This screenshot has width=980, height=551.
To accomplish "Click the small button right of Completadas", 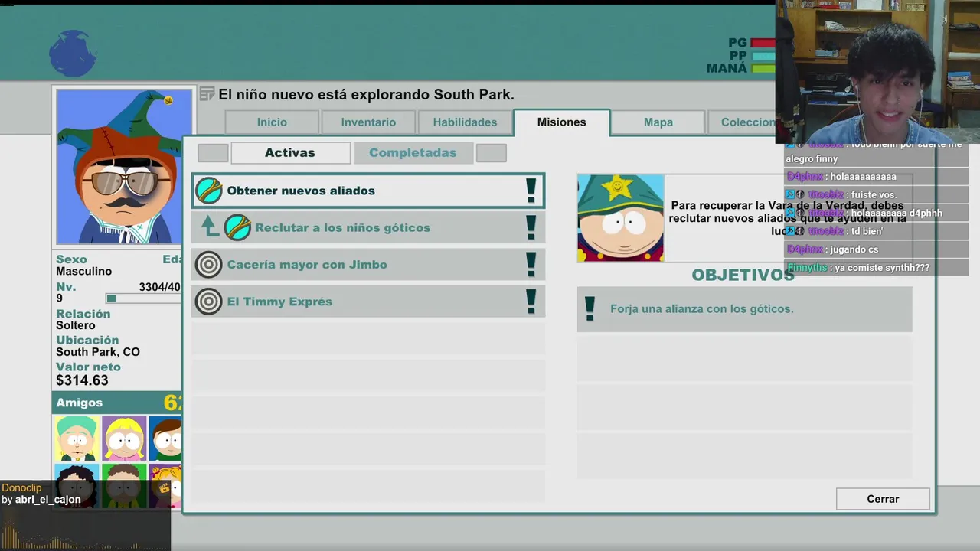I will [491, 153].
